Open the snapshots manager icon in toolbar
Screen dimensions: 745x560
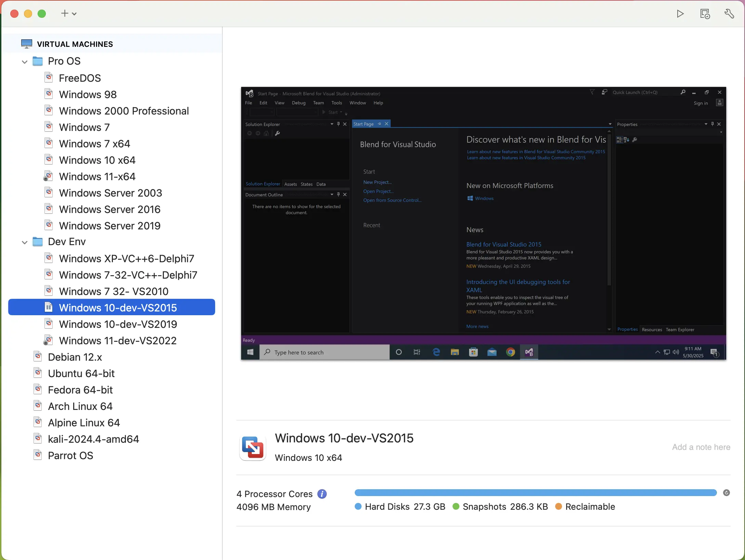pyautogui.click(x=705, y=14)
